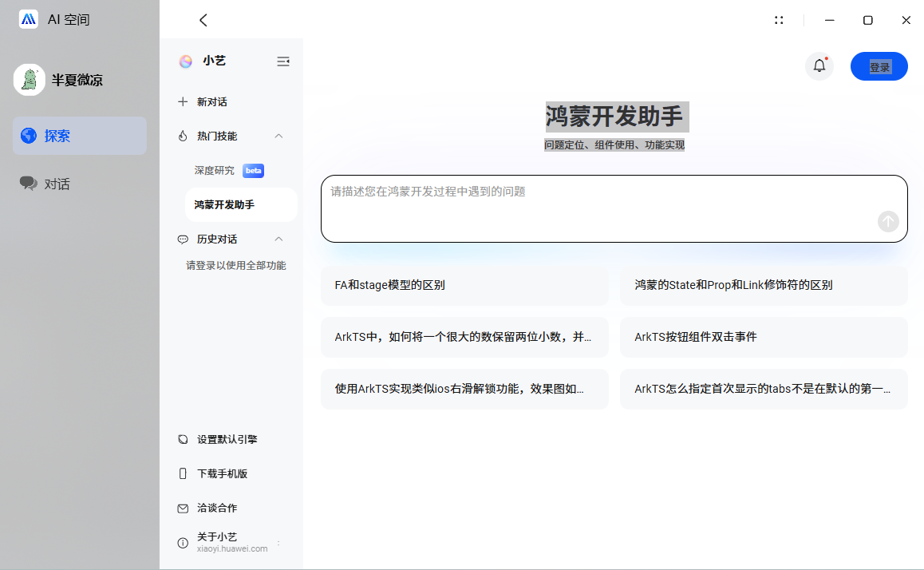Switch to the 探索 tab
Image resolution: width=924 pixels, height=570 pixels.
point(80,136)
